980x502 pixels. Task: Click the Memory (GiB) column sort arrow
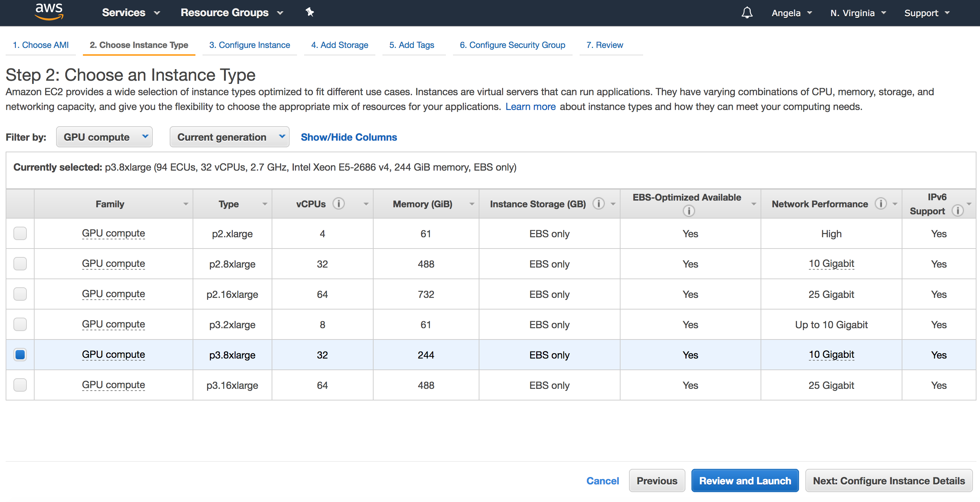coord(472,204)
